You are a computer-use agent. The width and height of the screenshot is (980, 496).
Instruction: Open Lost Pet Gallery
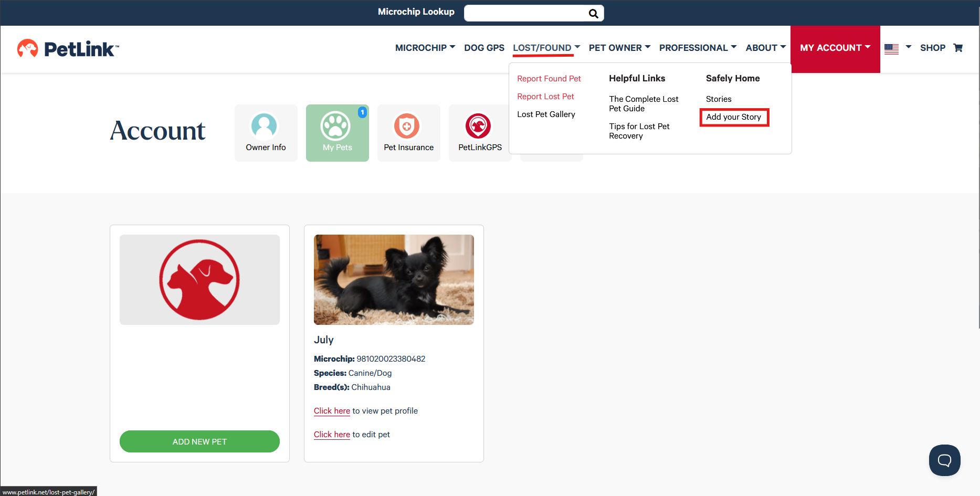point(546,114)
